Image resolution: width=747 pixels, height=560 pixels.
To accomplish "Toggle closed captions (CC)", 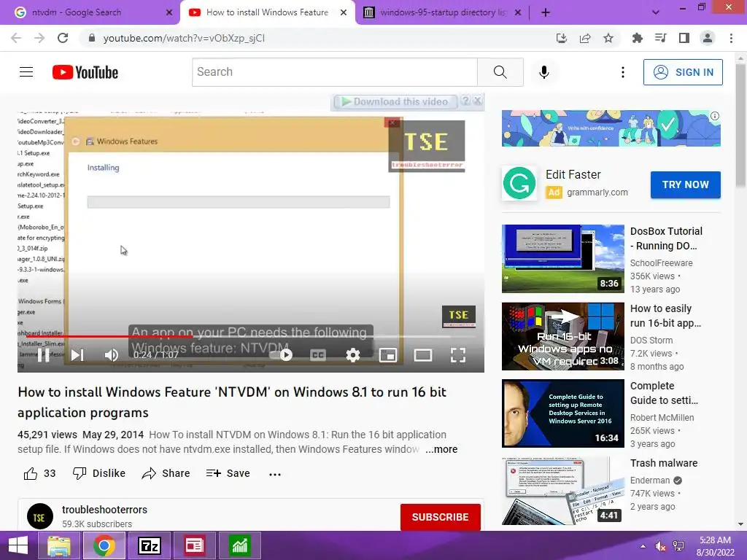I will pyautogui.click(x=318, y=355).
